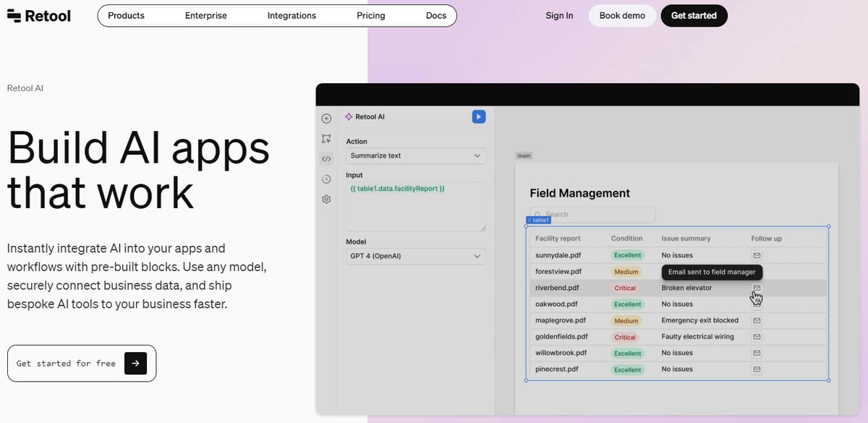
Task: Click the forestview.pdf cell
Action: [558, 272]
